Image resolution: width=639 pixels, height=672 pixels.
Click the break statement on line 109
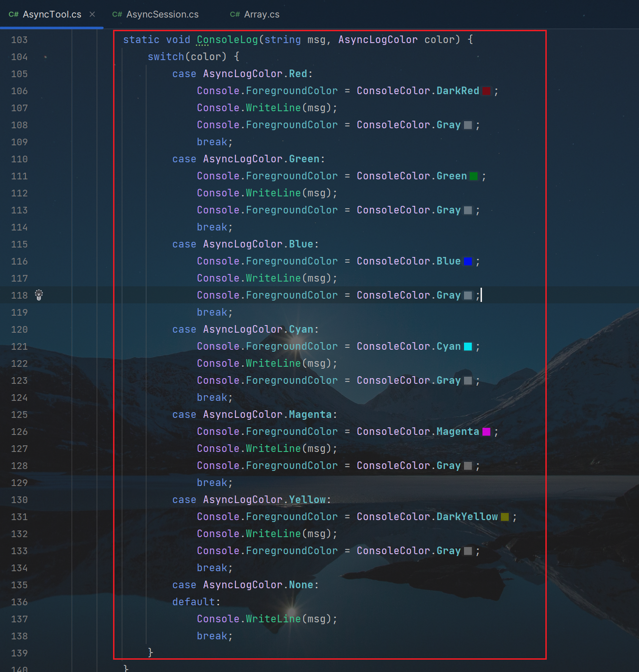(215, 142)
